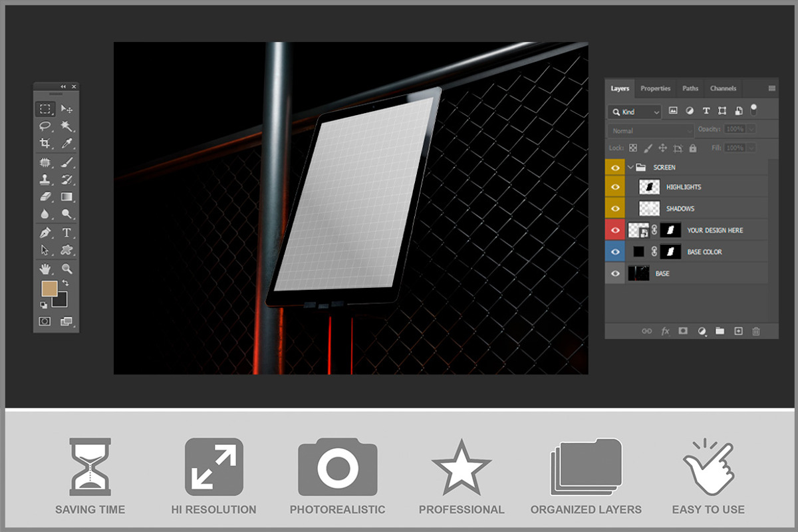Reset to default foreground/background colors
798x532 pixels.
44,305
